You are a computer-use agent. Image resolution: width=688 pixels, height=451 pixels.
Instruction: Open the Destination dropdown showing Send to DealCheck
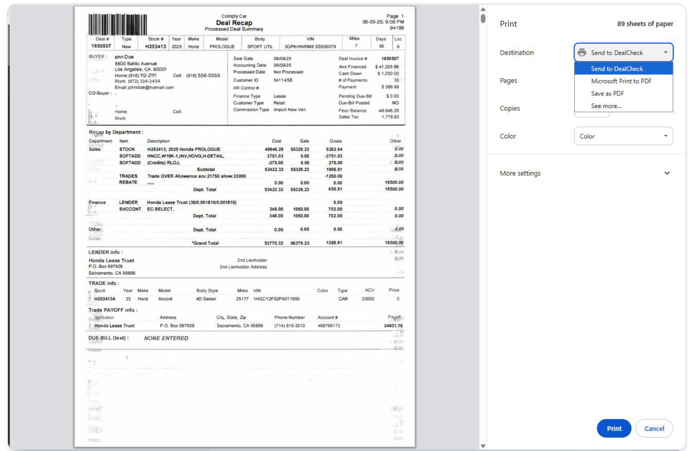(x=623, y=53)
